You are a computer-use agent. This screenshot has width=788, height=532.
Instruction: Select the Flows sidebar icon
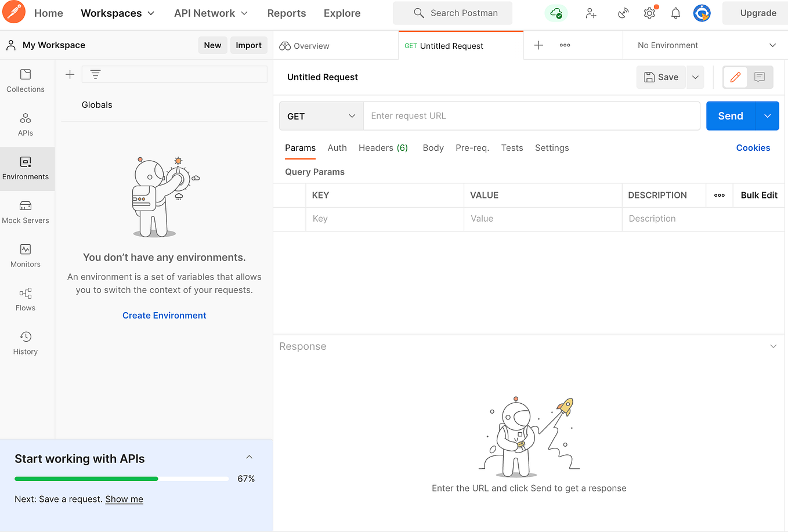point(26,299)
